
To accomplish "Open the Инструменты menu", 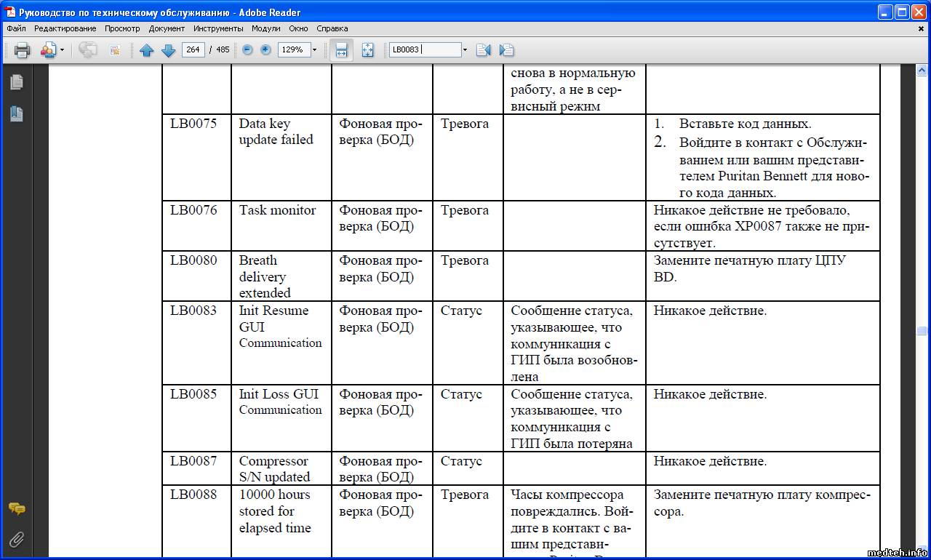I will (x=218, y=28).
